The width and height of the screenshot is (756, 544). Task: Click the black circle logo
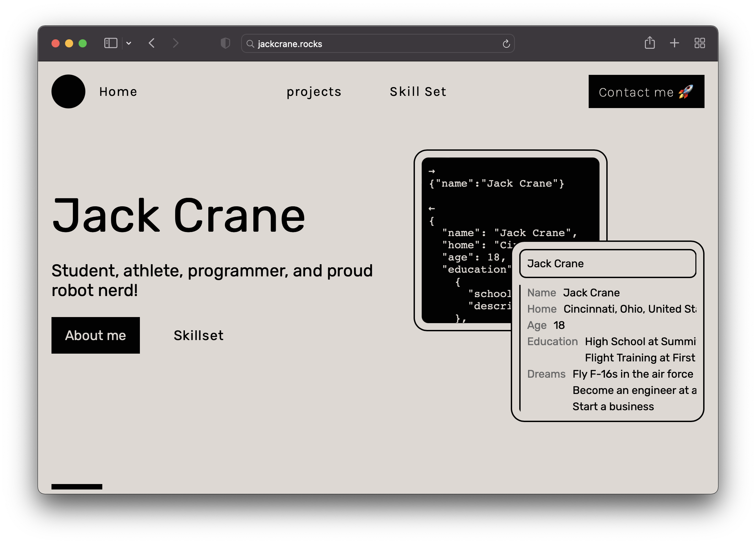[68, 91]
